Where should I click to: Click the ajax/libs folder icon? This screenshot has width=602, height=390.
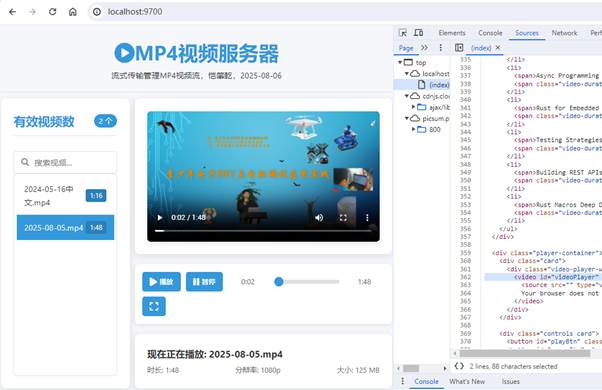click(422, 107)
